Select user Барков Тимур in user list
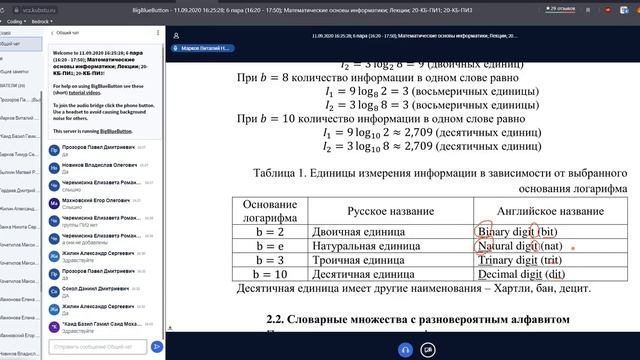Image resolution: width=640 pixels, height=360 pixels. pyautogui.click(x=20, y=154)
